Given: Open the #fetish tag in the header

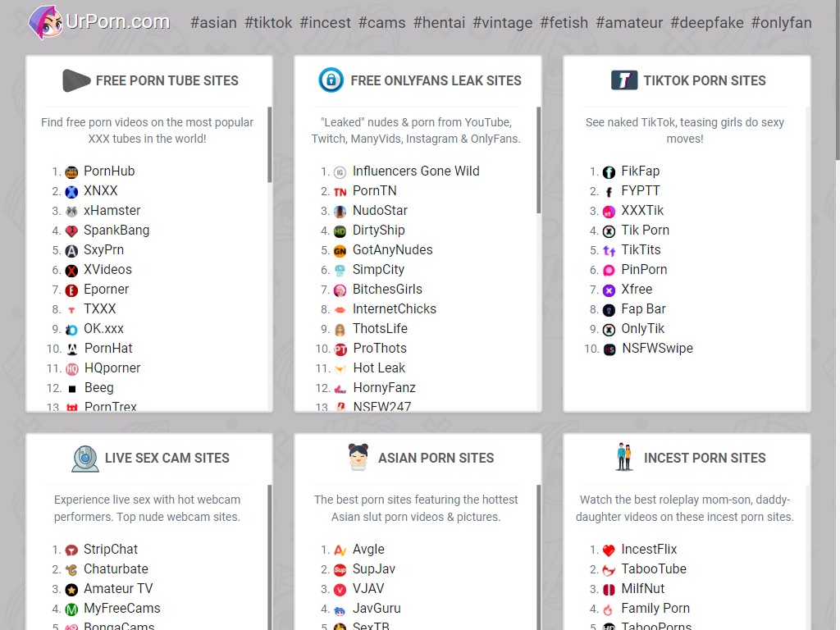Looking at the screenshot, I should (x=564, y=22).
